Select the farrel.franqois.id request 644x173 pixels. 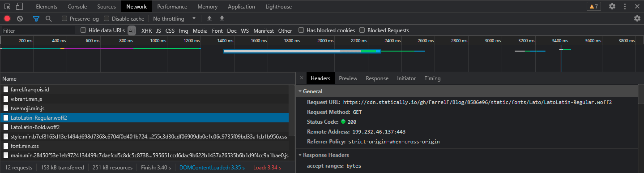click(145, 89)
